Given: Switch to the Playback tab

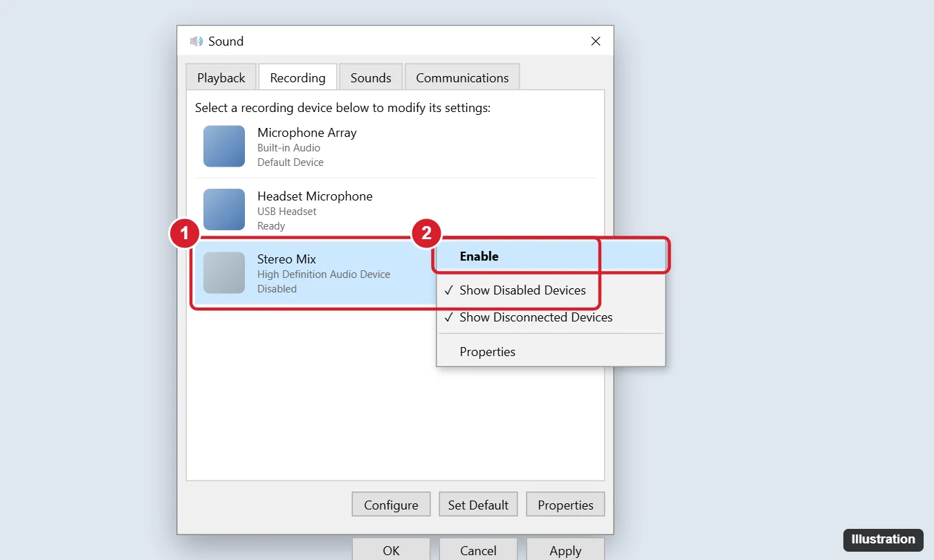Looking at the screenshot, I should (221, 77).
